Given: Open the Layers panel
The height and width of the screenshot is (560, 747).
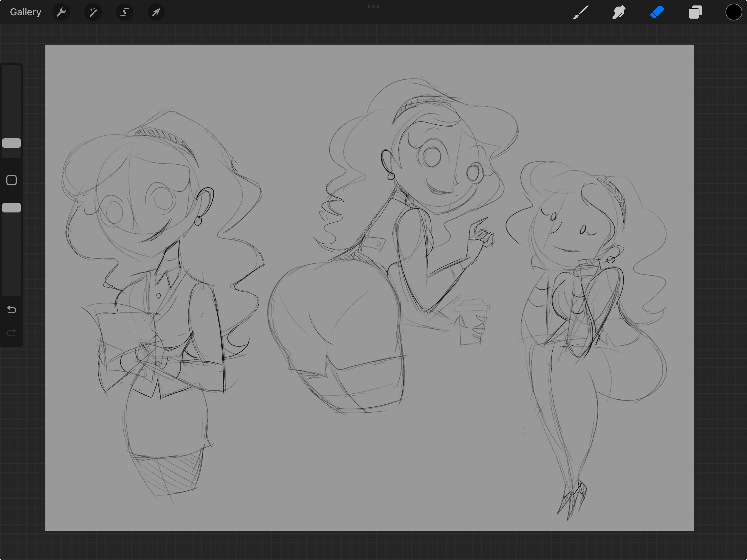Looking at the screenshot, I should pyautogui.click(x=695, y=12).
